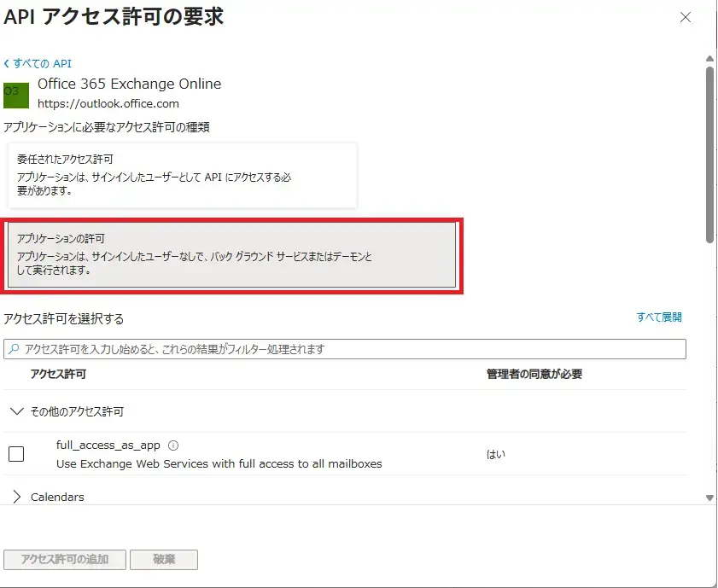
Task: Click the permission search input field
Action: 350,349
